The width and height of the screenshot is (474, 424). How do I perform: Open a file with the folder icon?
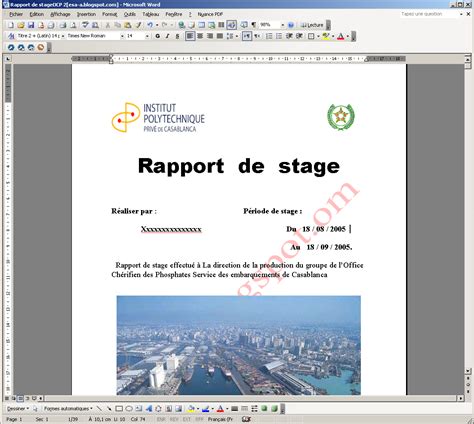point(21,25)
